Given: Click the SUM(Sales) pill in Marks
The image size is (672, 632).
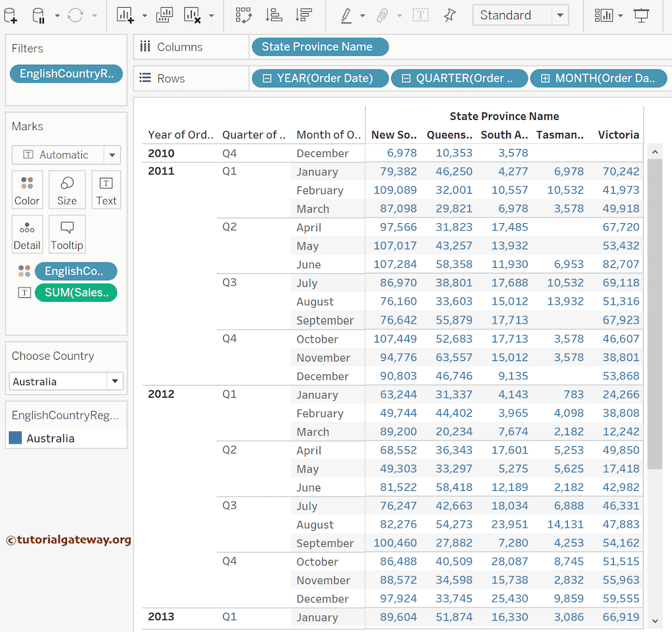Looking at the screenshot, I should 76,293.
